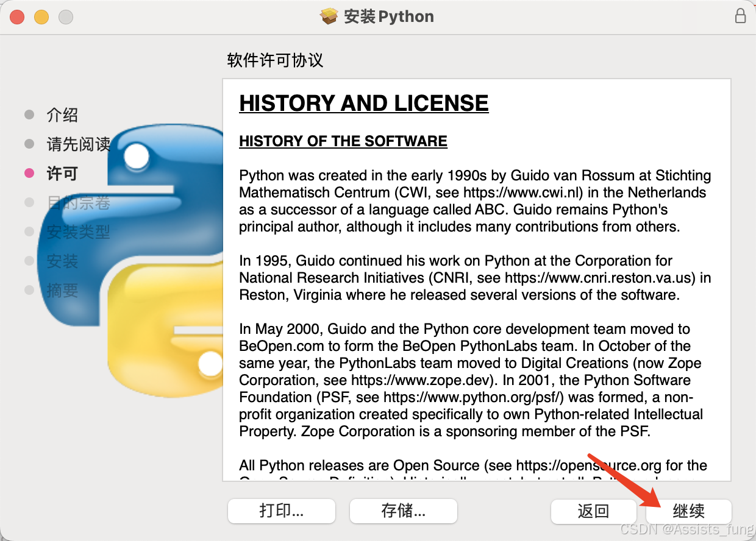Click the package icon beside 安装 Python title
The width and height of the screenshot is (756, 541).
click(329, 16)
